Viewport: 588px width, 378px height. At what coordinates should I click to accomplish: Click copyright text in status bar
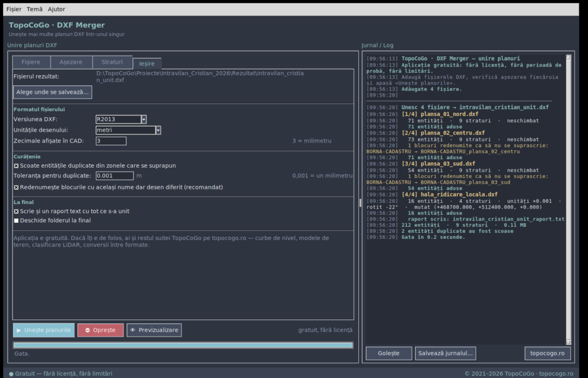pyautogui.click(x=519, y=374)
